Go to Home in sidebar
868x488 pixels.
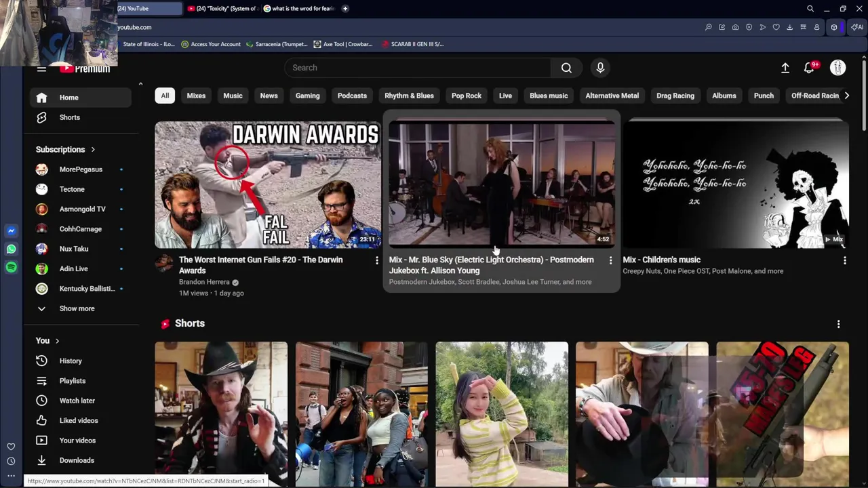(81, 98)
